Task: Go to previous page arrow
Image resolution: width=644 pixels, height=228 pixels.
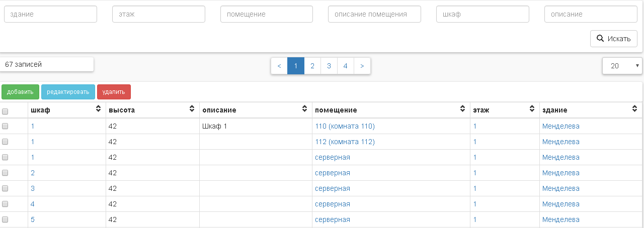Action: [x=279, y=66]
